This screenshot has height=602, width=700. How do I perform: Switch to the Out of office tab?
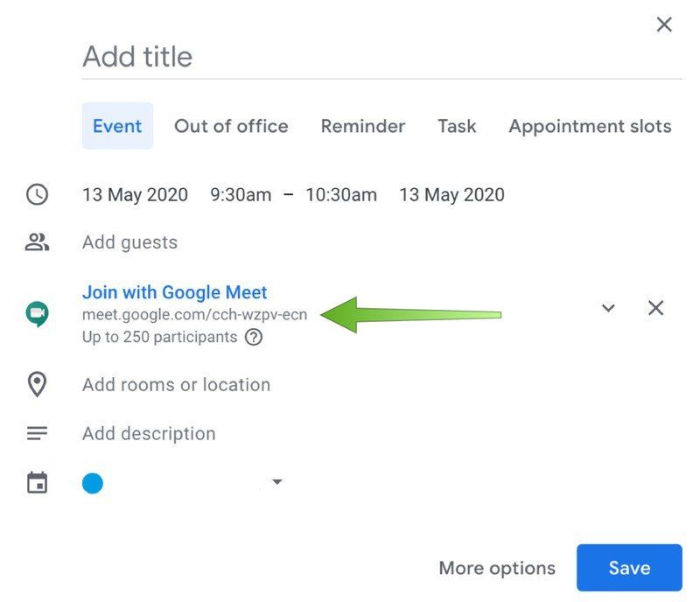click(231, 126)
